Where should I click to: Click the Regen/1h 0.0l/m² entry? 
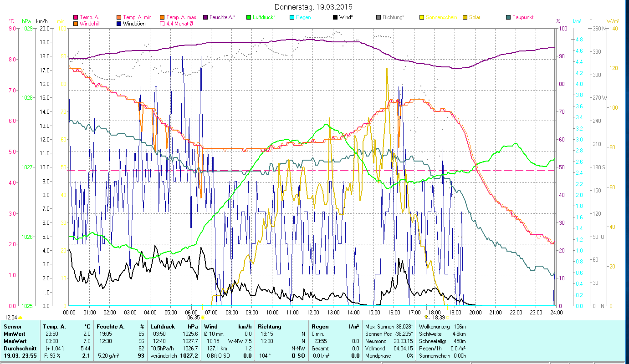point(442,348)
